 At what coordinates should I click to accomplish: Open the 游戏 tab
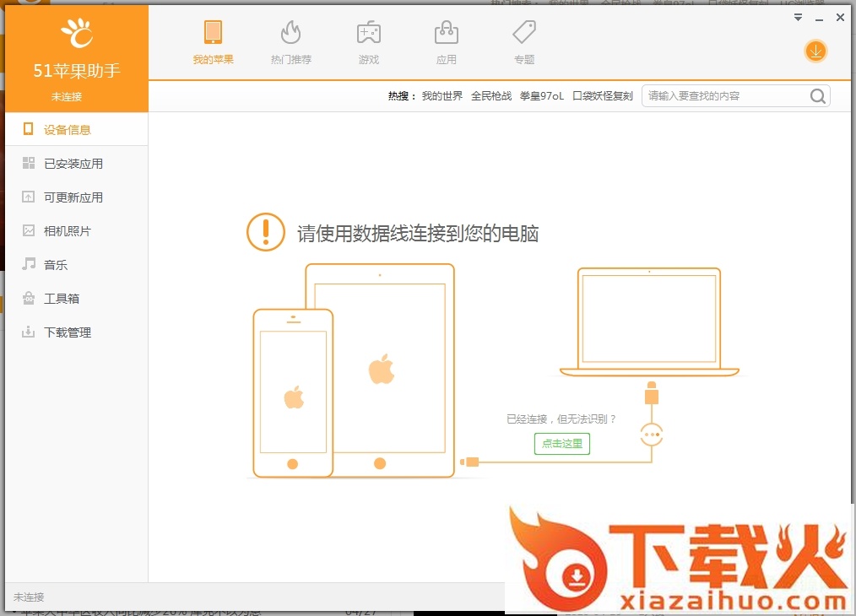pos(369,42)
